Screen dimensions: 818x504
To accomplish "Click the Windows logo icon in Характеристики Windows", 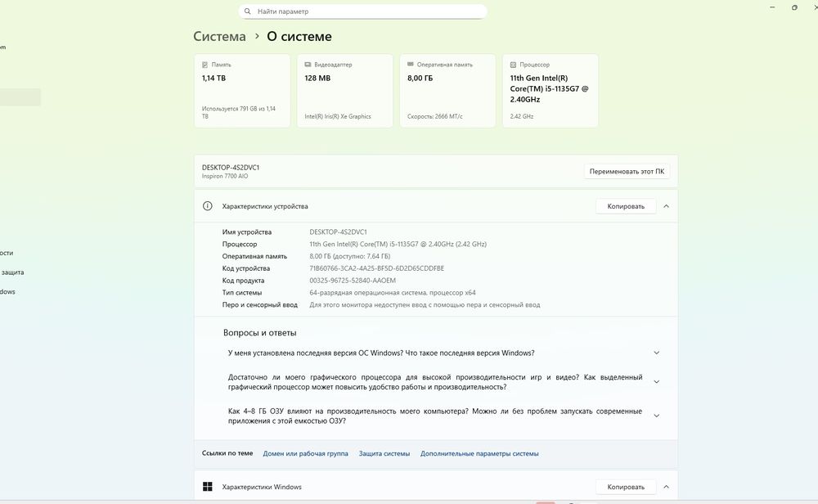I will 207,487.
